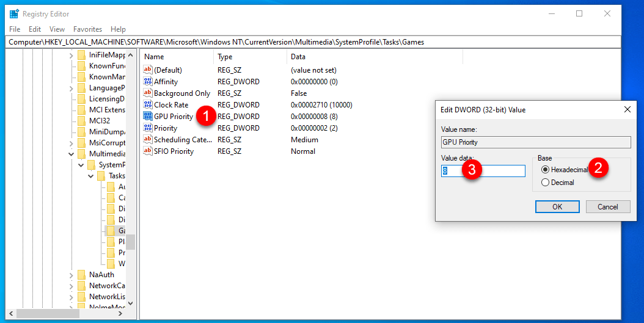
Task: Click the Multimedia folder icon
Action: pyautogui.click(x=82, y=153)
